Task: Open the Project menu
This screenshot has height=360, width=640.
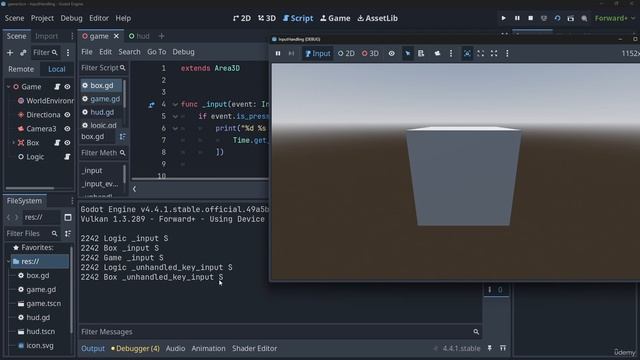Action: [42, 18]
